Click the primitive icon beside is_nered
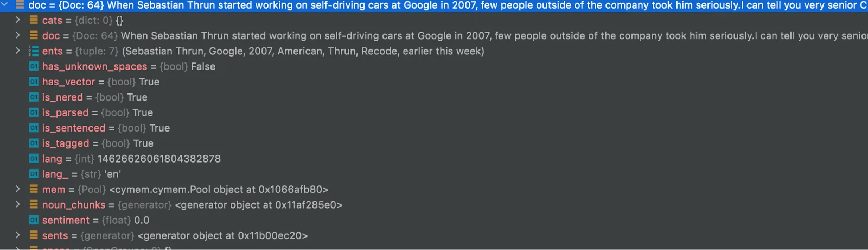This screenshot has width=868, height=250. tap(34, 97)
